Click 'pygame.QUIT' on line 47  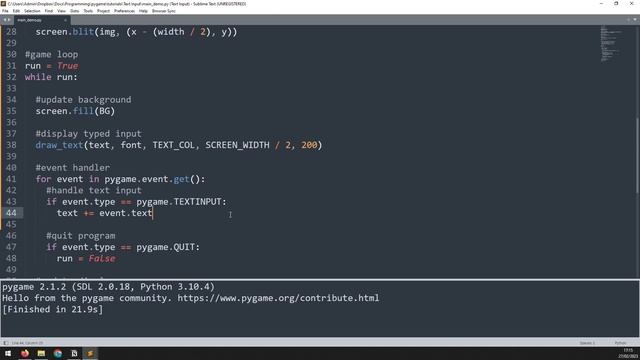point(166,247)
